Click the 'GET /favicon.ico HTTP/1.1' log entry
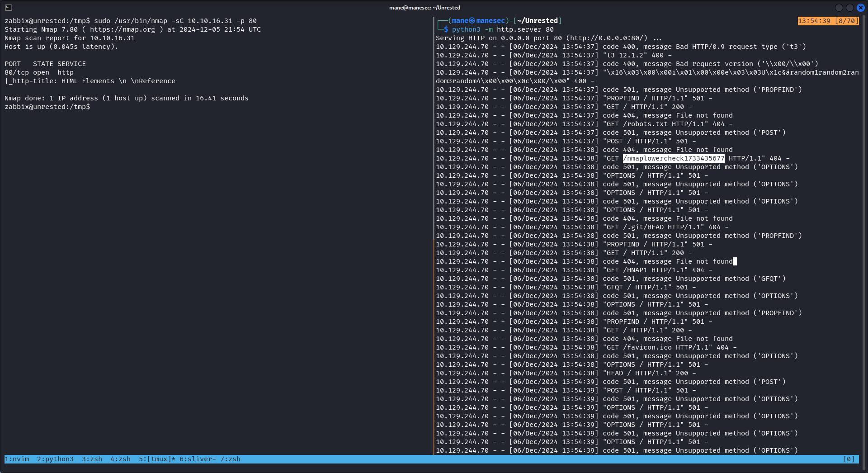The width and height of the screenshot is (868, 473). click(586, 347)
